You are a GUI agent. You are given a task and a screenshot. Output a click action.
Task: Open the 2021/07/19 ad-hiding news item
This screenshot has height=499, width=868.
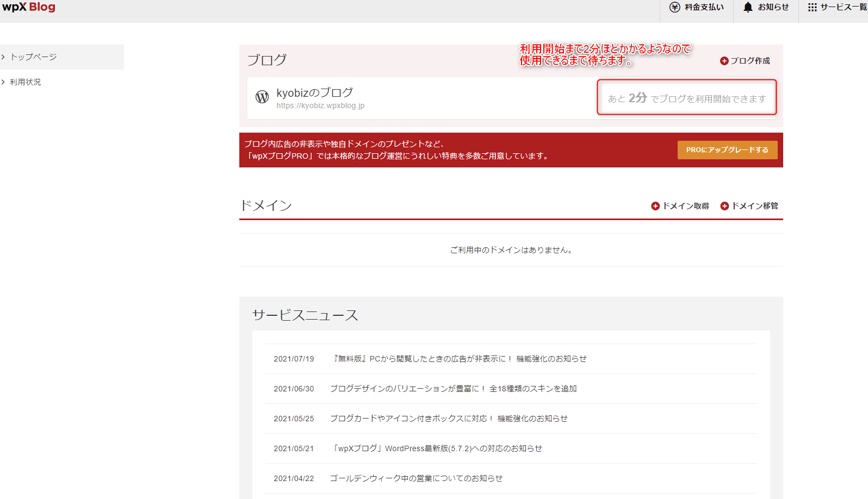pyautogui.click(x=458, y=359)
